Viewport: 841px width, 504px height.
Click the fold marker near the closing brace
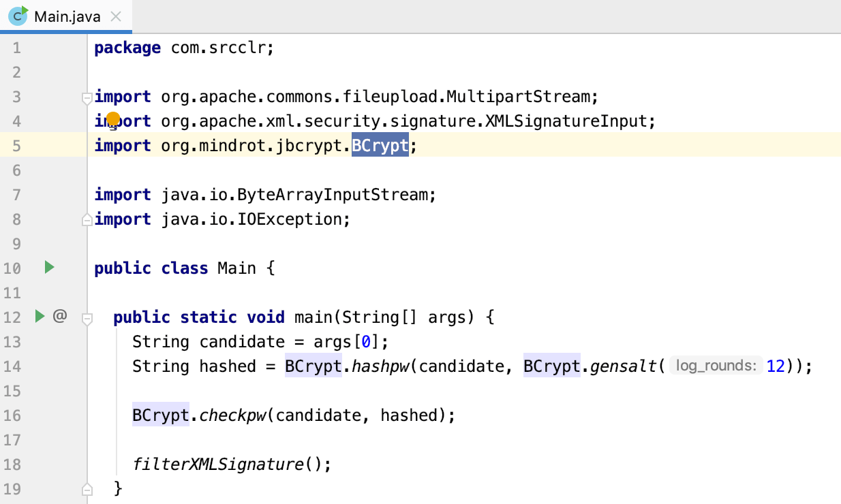coord(86,488)
